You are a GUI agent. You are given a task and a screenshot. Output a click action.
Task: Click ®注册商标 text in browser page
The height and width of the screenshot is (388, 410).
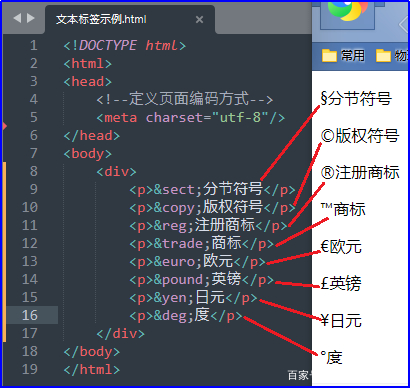(x=360, y=173)
